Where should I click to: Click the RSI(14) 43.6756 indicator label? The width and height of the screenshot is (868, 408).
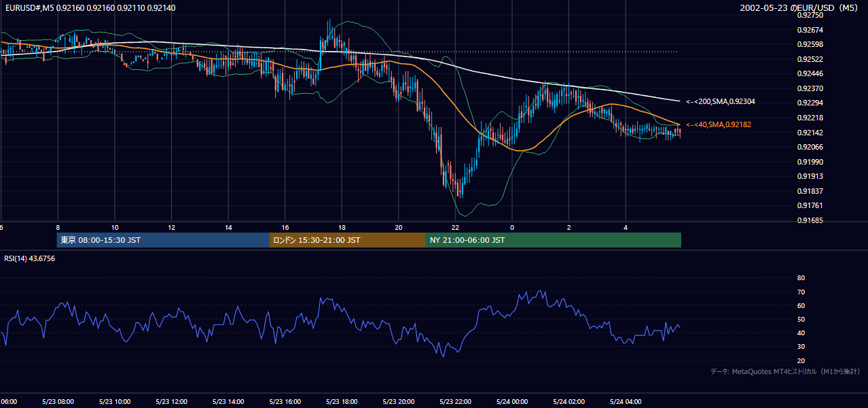coord(30,258)
